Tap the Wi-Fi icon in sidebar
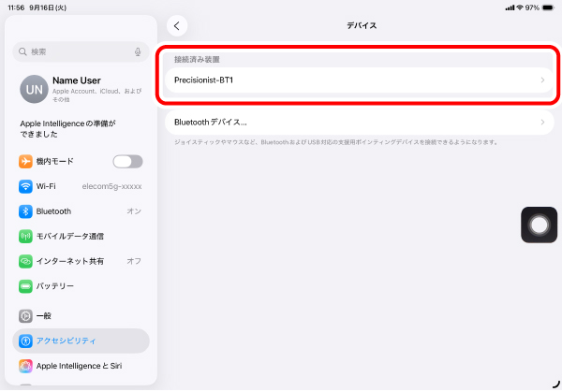This screenshot has height=392, width=562. point(25,186)
